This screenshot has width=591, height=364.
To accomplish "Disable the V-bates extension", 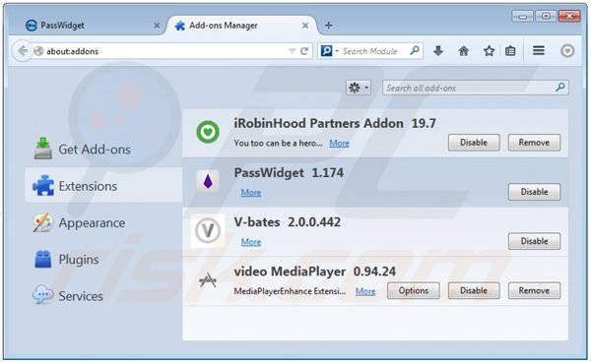I will 534,241.
